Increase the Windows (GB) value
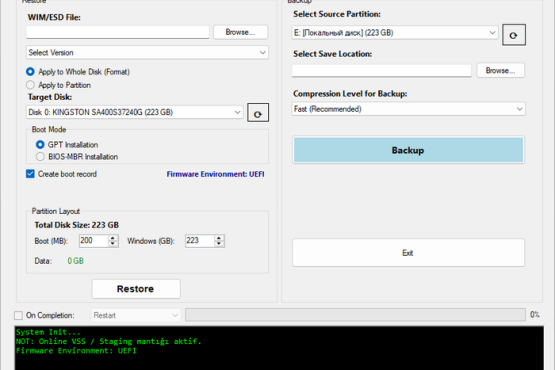555x370 pixels. click(x=219, y=238)
